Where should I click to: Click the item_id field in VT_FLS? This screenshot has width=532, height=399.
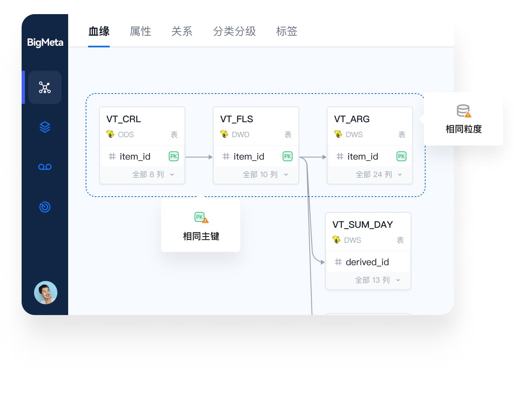(249, 156)
